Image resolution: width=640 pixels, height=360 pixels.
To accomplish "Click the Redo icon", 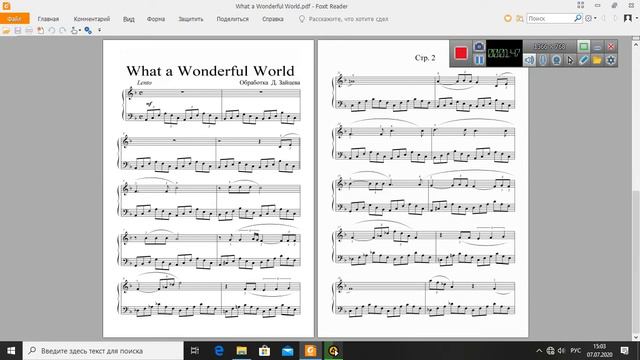I will click(x=62, y=30).
